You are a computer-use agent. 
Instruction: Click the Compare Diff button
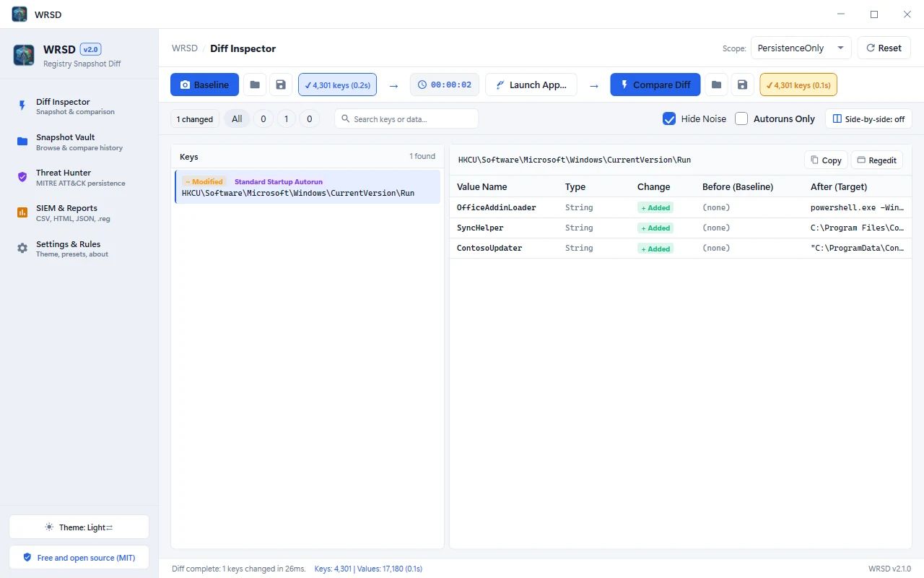tap(655, 85)
